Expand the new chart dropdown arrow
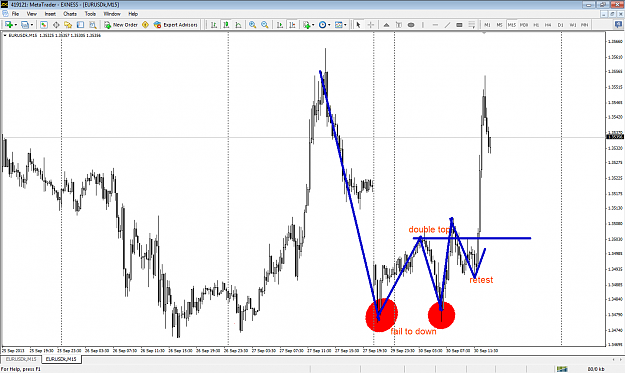The width and height of the screenshot is (625, 373). (x=16, y=25)
